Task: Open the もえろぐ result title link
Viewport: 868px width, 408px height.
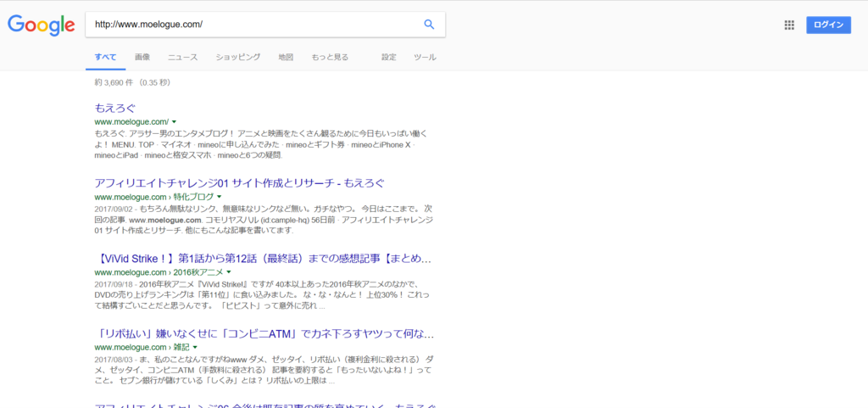Action: coord(115,108)
